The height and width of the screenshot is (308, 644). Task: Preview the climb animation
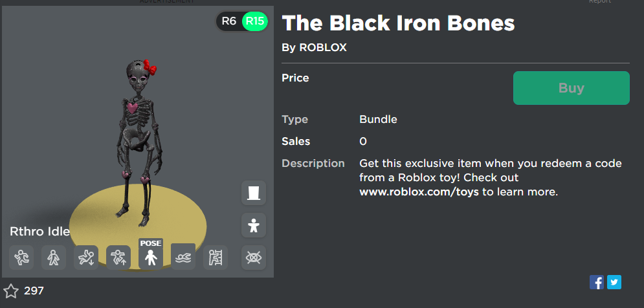(216, 258)
